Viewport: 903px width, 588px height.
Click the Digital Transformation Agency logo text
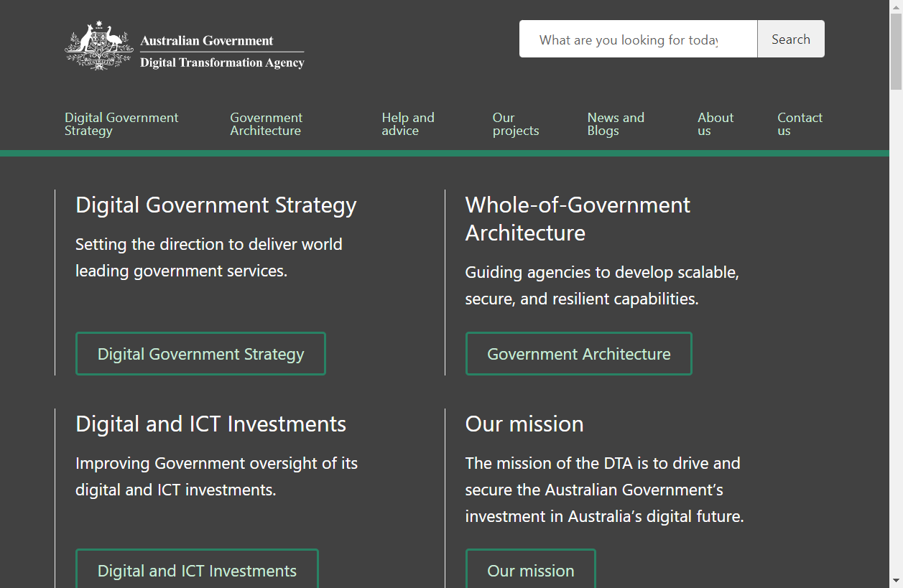point(222,62)
